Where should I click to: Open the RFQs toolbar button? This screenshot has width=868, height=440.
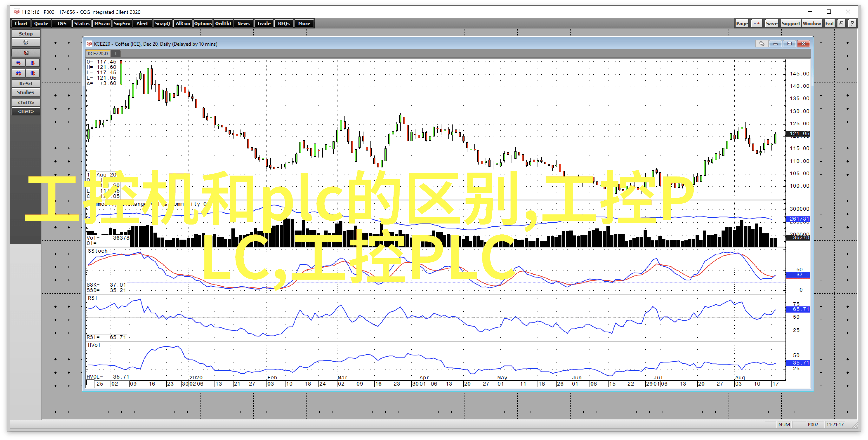tap(284, 23)
